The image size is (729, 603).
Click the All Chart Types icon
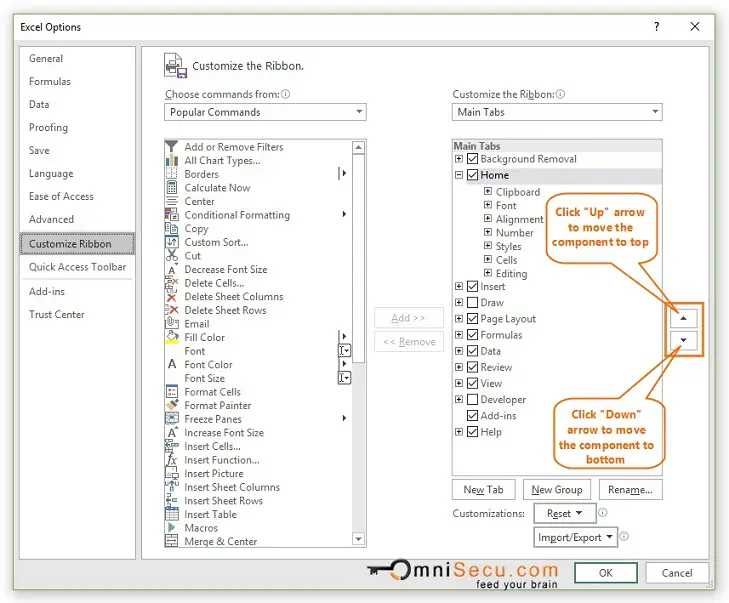click(172, 160)
